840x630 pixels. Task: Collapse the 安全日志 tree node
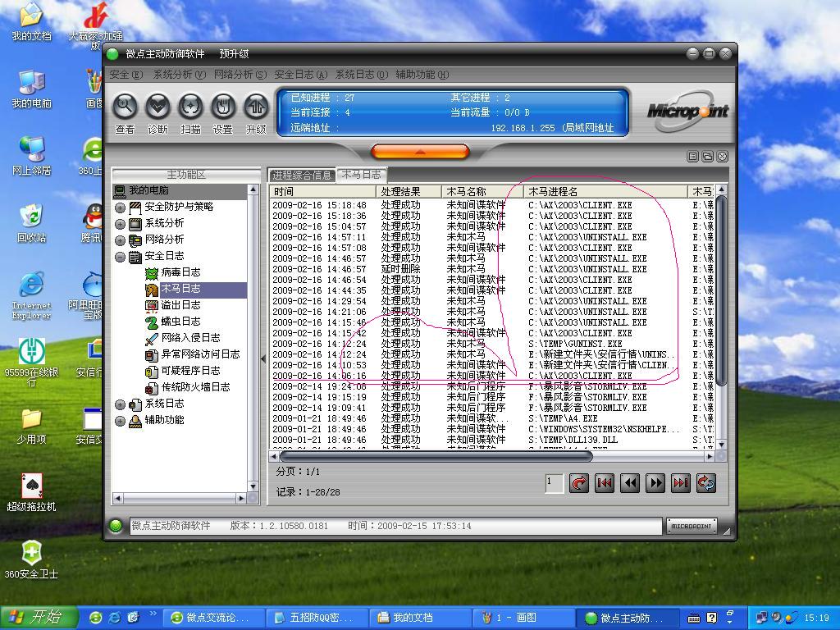click(120, 257)
